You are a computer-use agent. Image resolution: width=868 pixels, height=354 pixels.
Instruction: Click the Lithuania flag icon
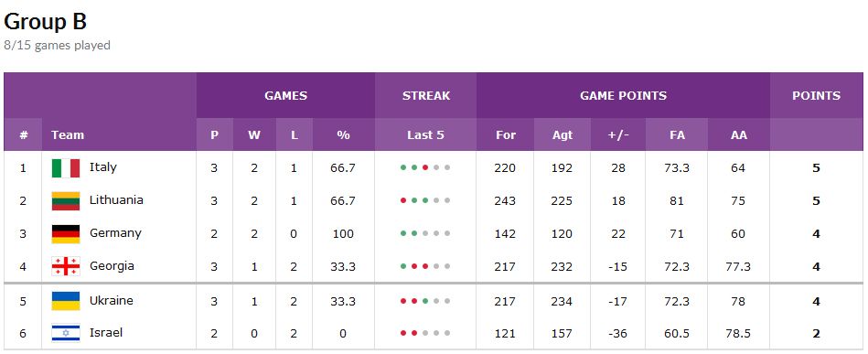(x=66, y=201)
